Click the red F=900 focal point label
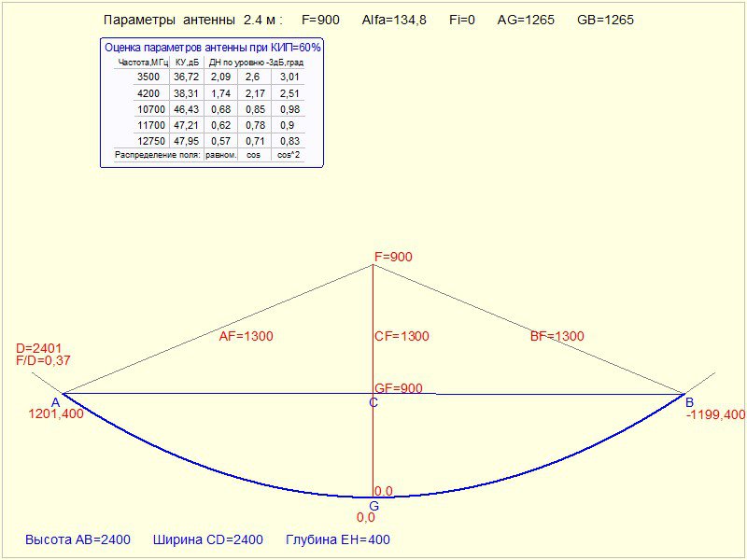The width and height of the screenshot is (747, 560). point(392,257)
